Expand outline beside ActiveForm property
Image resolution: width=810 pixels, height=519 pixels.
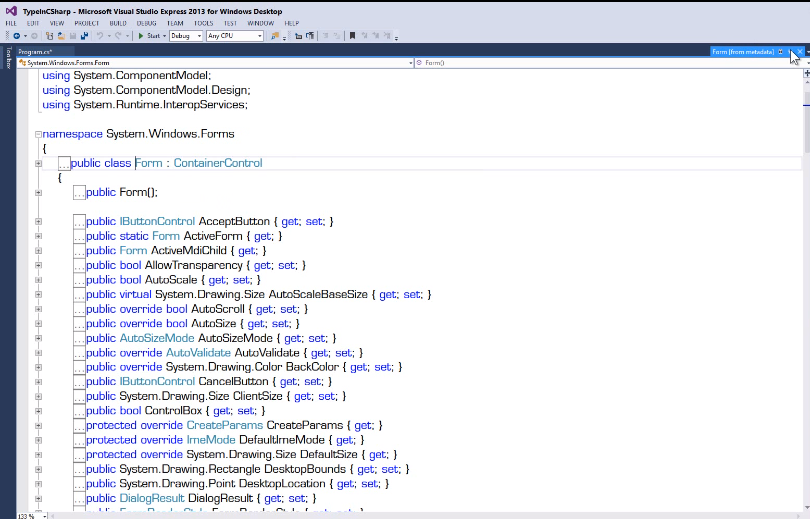coord(38,236)
